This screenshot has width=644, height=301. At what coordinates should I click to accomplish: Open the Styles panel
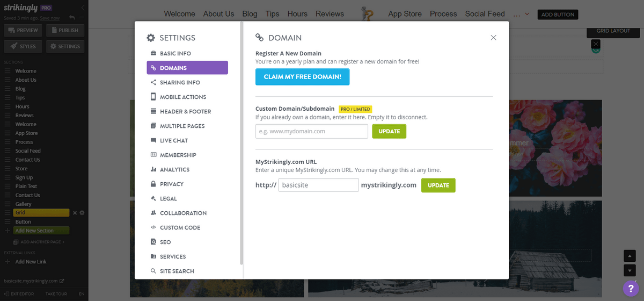[24, 46]
